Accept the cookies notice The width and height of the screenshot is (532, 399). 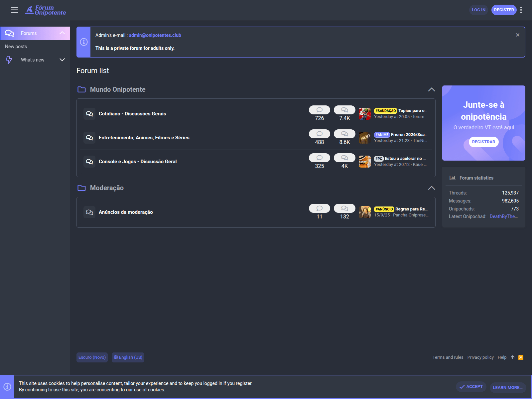[x=471, y=387]
